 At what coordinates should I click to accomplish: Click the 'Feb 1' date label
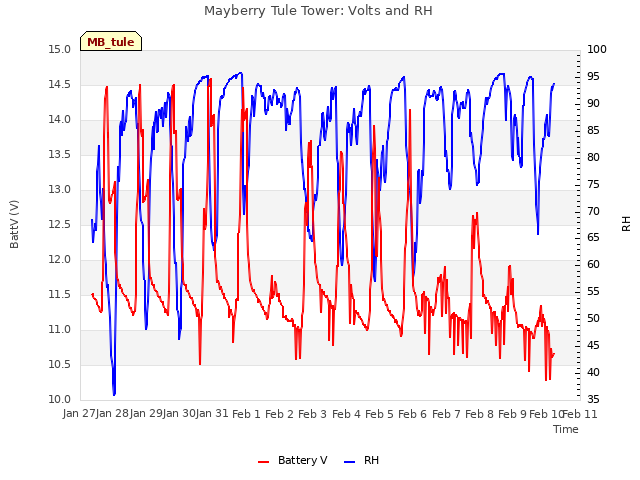pyautogui.click(x=246, y=414)
